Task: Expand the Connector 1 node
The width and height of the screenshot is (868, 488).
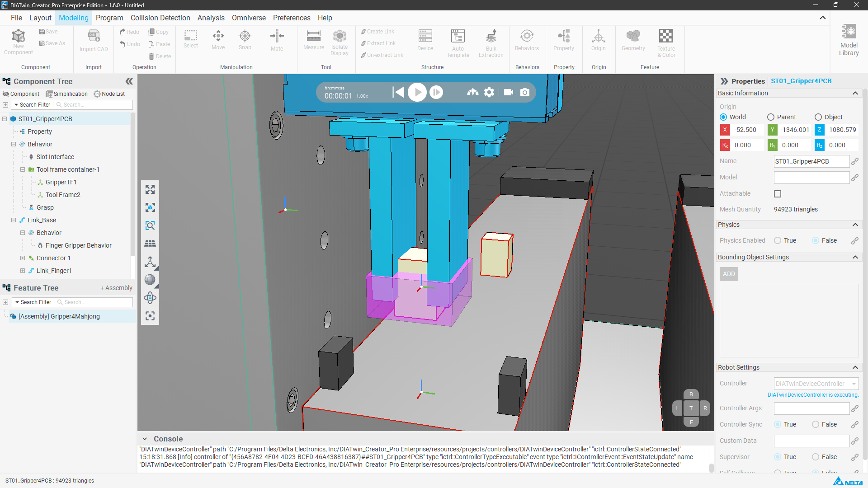Action: point(23,258)
